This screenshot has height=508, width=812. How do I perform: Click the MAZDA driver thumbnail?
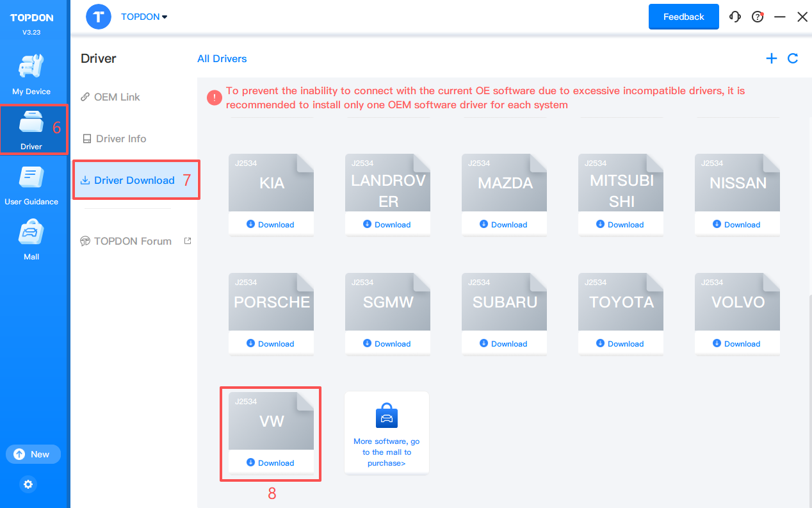(x=505, y=183)
